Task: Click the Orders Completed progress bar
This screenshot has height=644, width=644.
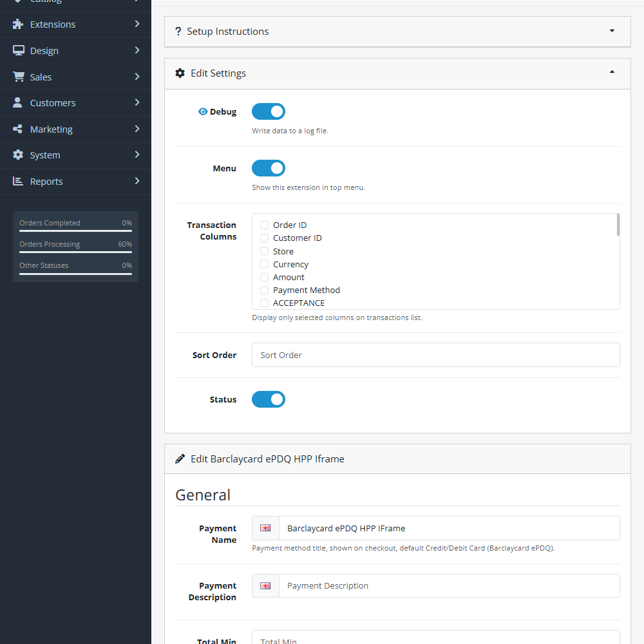Action: [75, 231]
